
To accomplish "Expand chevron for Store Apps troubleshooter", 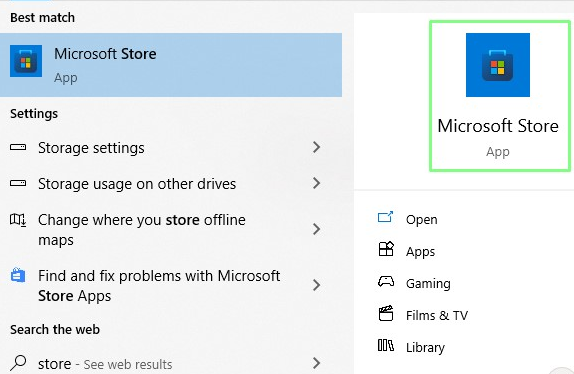I will pos(317,285).
